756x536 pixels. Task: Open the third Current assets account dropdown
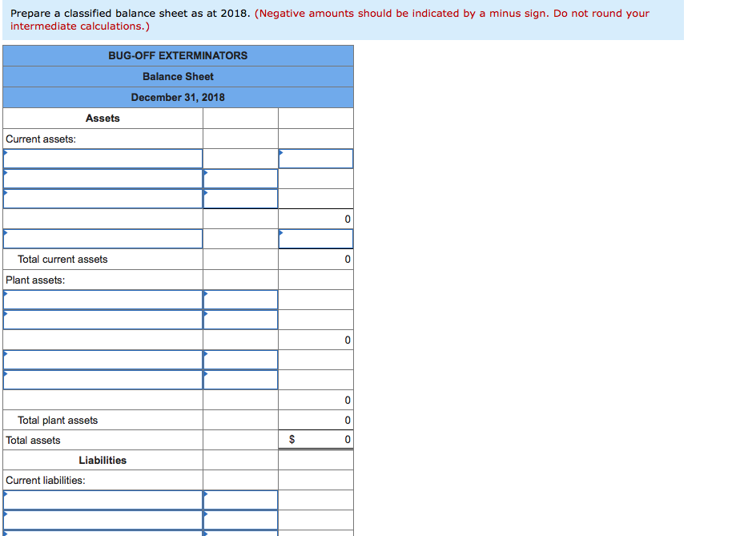pyautogui.click(x=103, y=198)
